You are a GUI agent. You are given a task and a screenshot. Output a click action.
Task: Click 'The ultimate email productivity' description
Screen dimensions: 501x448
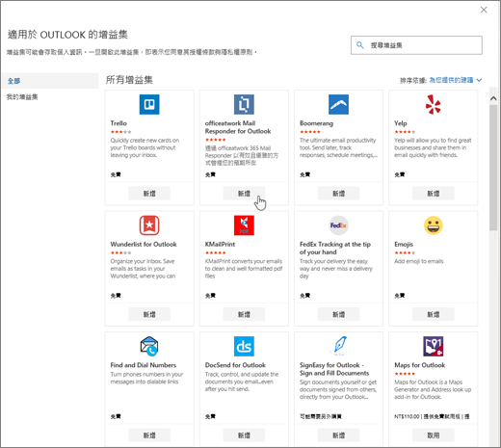point(338,147)
